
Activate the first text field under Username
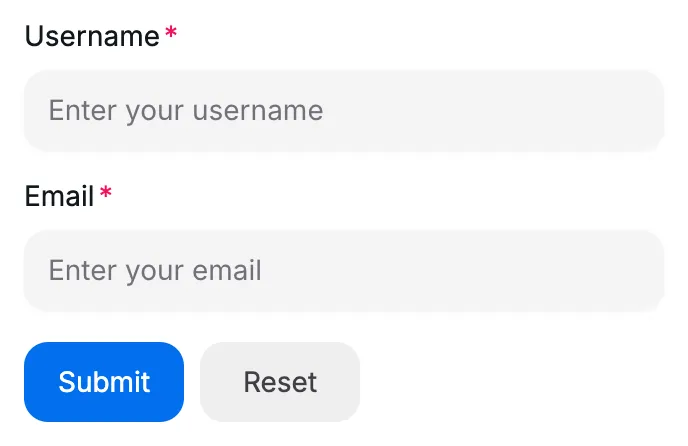click(344, 110)
